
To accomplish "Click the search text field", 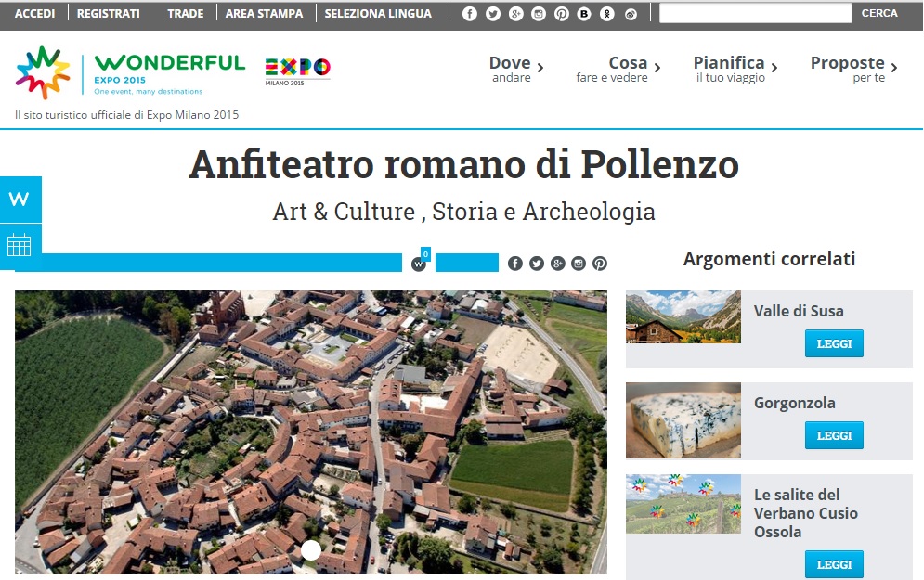I will 755,14.
